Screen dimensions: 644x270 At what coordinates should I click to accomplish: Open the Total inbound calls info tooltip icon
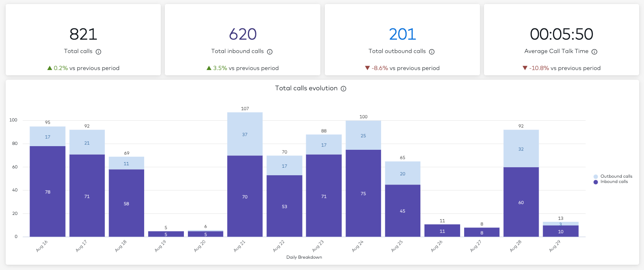point(270,52)
